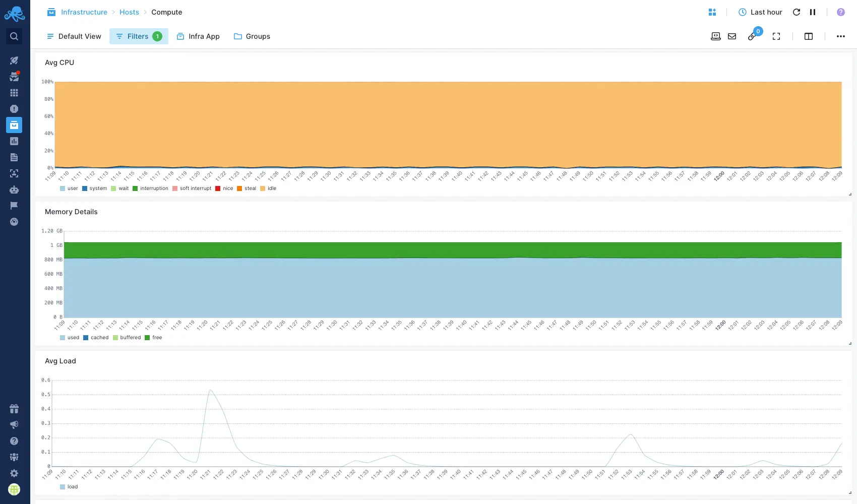The width and height of the screenshot is (857, 504).
Task: Open the three-dot more options menu
Action: [841, 36]
